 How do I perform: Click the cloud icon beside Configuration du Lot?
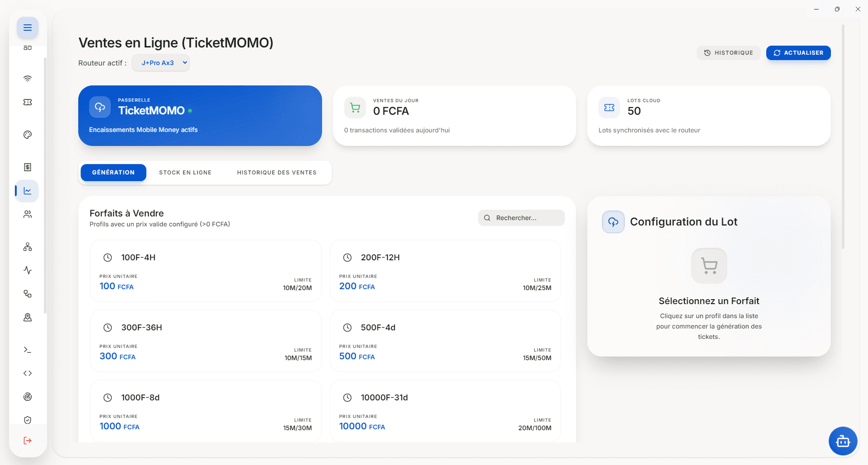613,222
